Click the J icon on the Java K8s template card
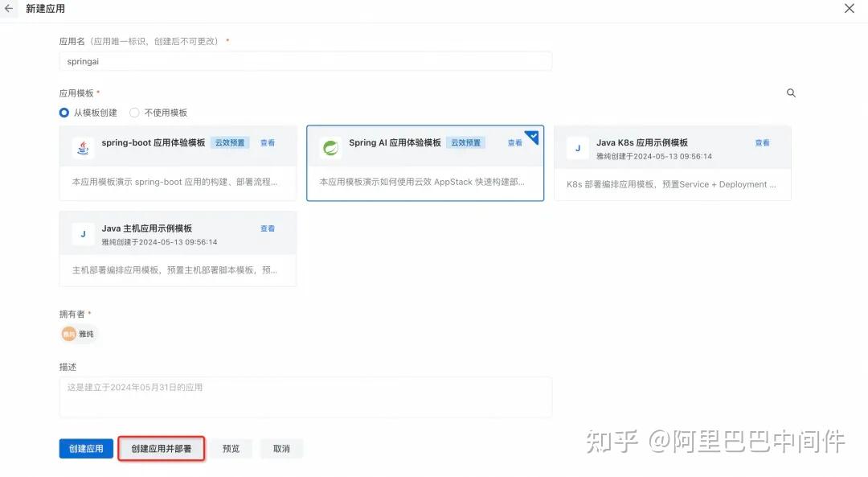This screenshot has height=477, width=868. click(578, 148)
